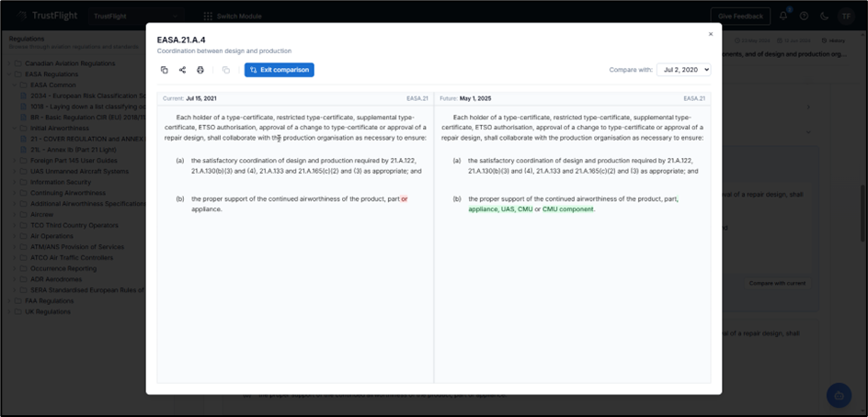Click the Future: May 1, 2025 header
Viewport: 868px width, 417px height.
[x=465, y=98]
